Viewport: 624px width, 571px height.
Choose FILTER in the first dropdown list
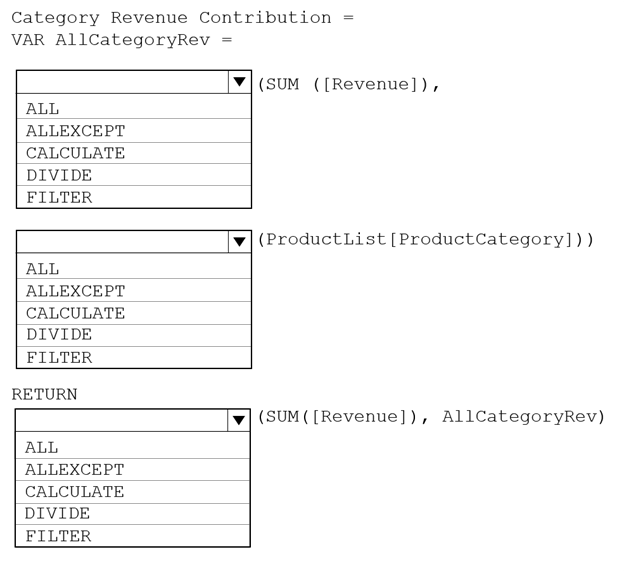(x=134, y=197)
